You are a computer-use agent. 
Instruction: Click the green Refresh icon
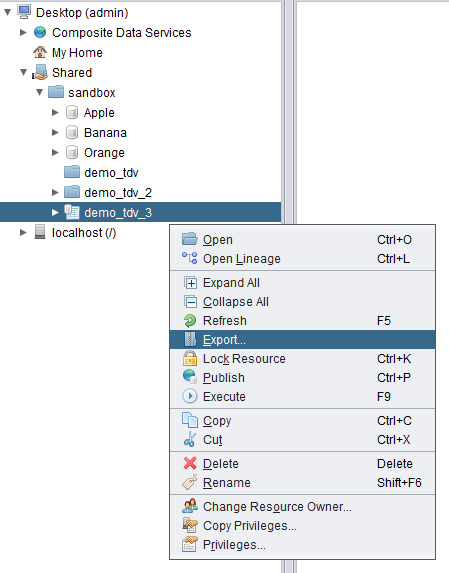[x=190, y=320]
